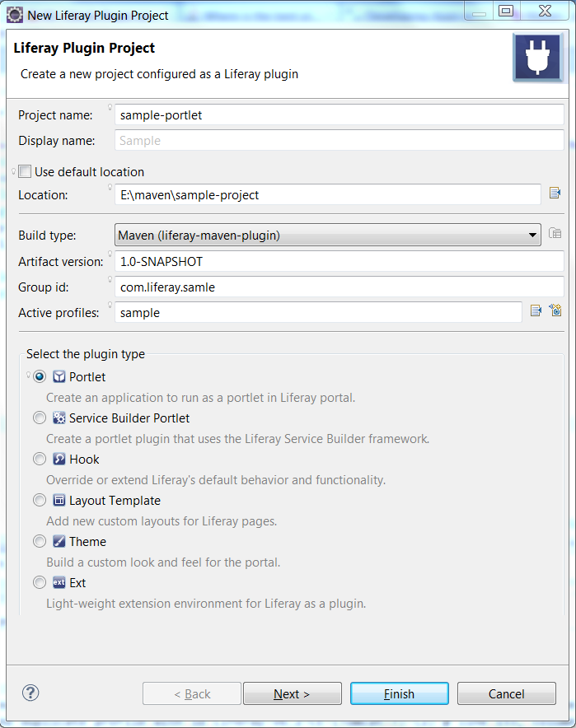Pick the Ext radio button
The image size is (576, 728).
click(x=40, y=582)
